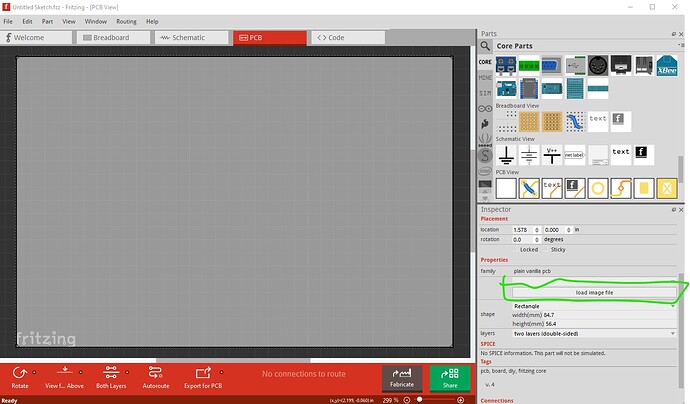
Task: Choose the blue perfboard grid part
Action: [x=575, y=88]
